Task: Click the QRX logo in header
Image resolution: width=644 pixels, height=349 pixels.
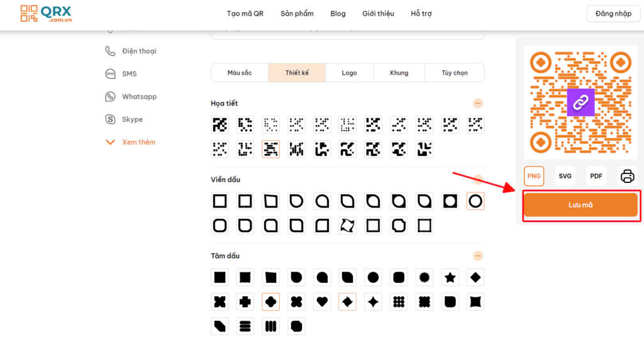Action: pyautogui.click(x=46, y=13)
